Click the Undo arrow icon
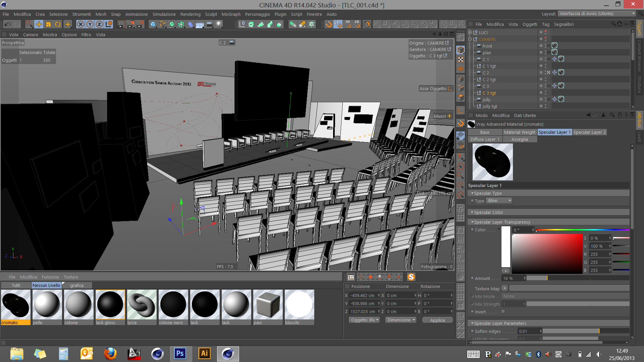This screenshot has width=644, height=362. [7, 24]
